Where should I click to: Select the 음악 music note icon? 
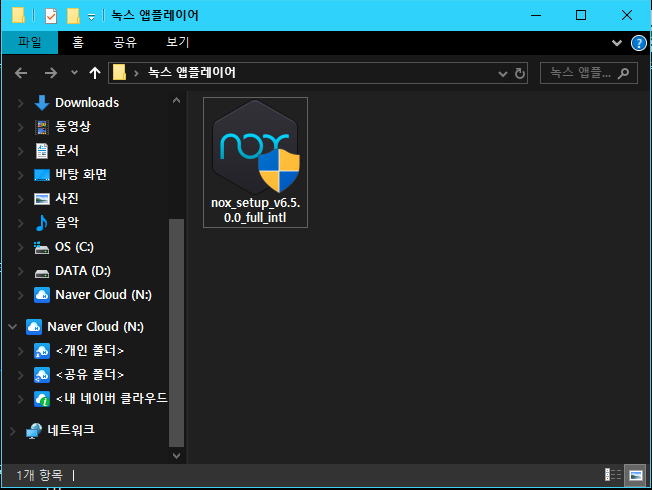[42, 223]
